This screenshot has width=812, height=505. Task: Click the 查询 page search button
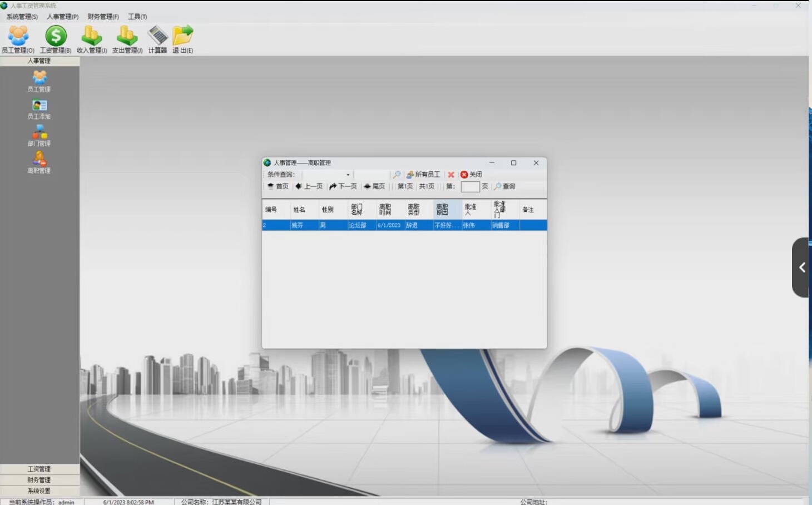pos(505,186)
